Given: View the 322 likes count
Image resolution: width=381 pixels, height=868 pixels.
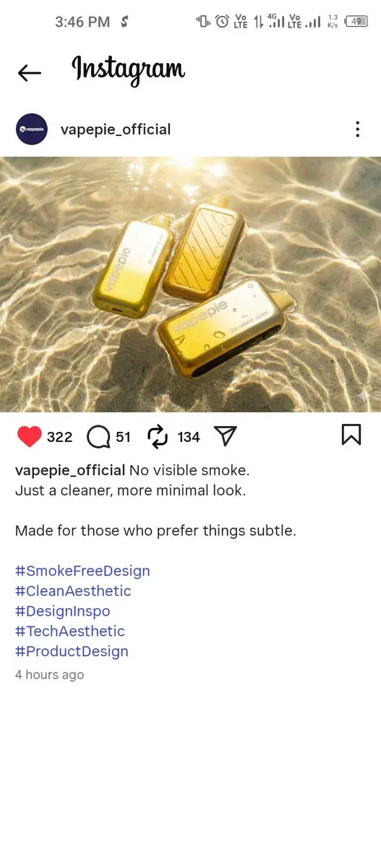Looking at the screenshot, I should click(x=60, y=437).
